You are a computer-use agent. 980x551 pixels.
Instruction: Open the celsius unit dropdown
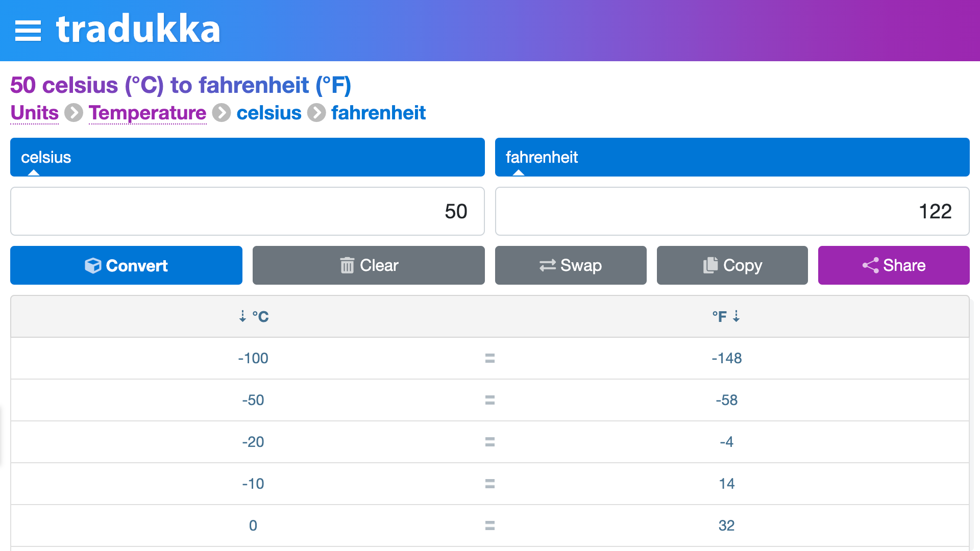[x=248, y=157]
